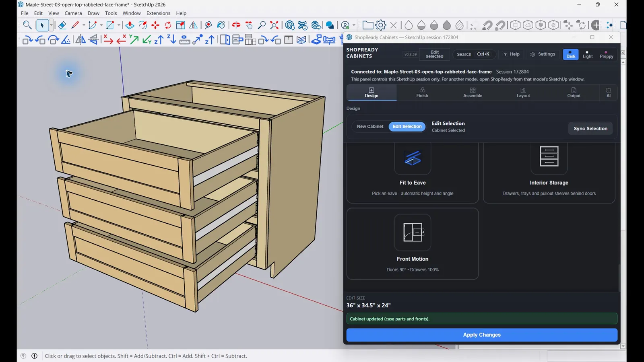
Task: Activate the Tape Measure tool
Action: tap(208, 25)
